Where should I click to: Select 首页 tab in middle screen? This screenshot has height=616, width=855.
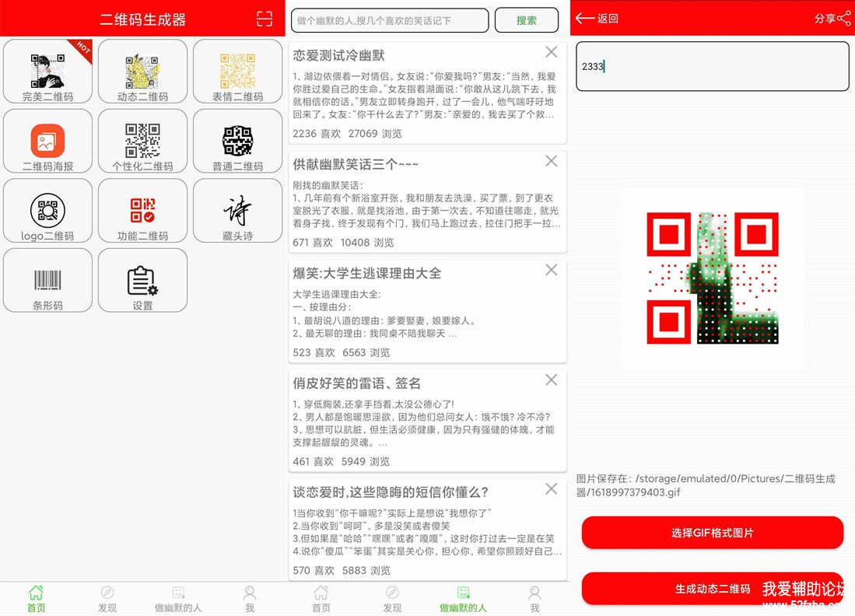click(x=321, y=599)
